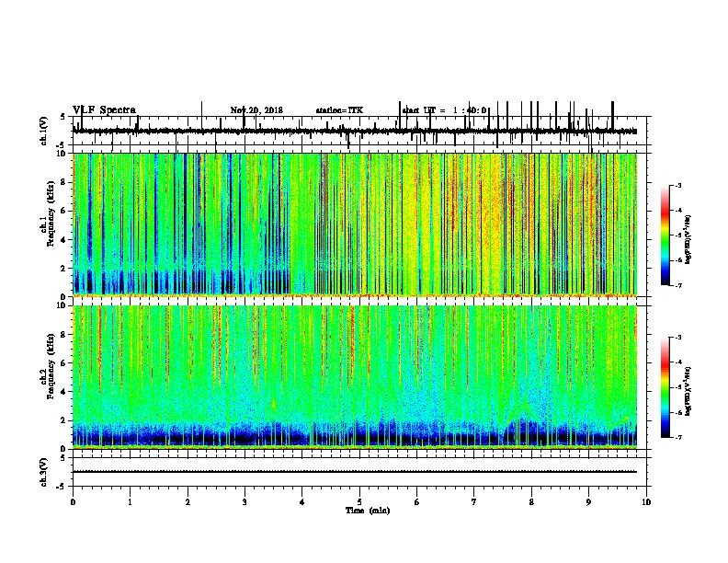
Task: Click the "ch.3(V)" axis label
Action: [x=44, y=472]
